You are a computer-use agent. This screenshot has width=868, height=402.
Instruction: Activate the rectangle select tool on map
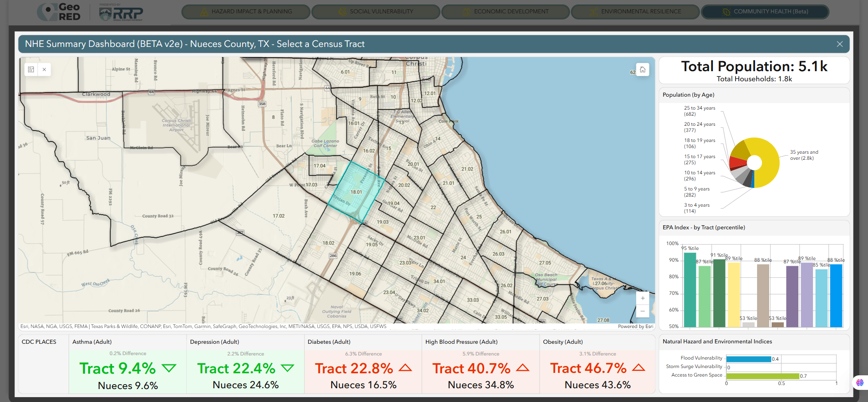tap(31, 70)
